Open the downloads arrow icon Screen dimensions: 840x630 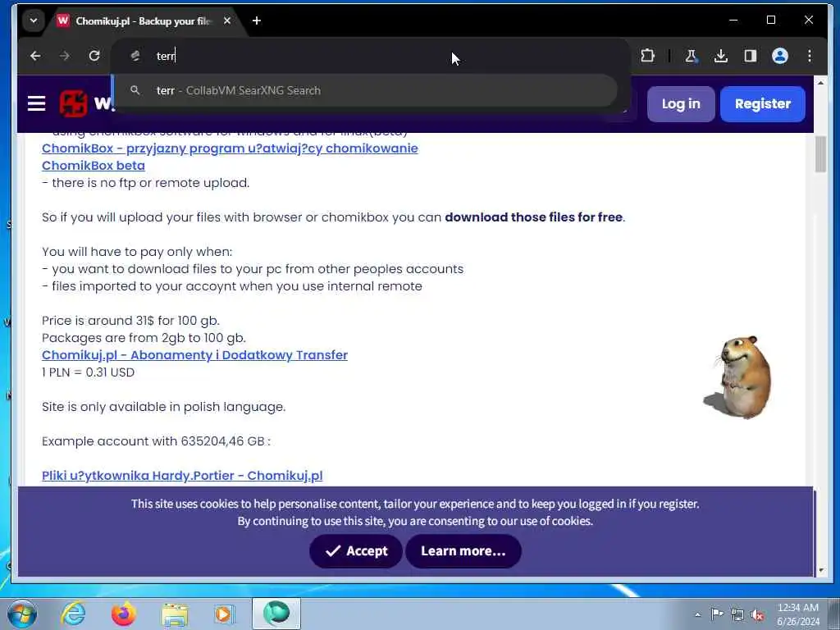721,56
